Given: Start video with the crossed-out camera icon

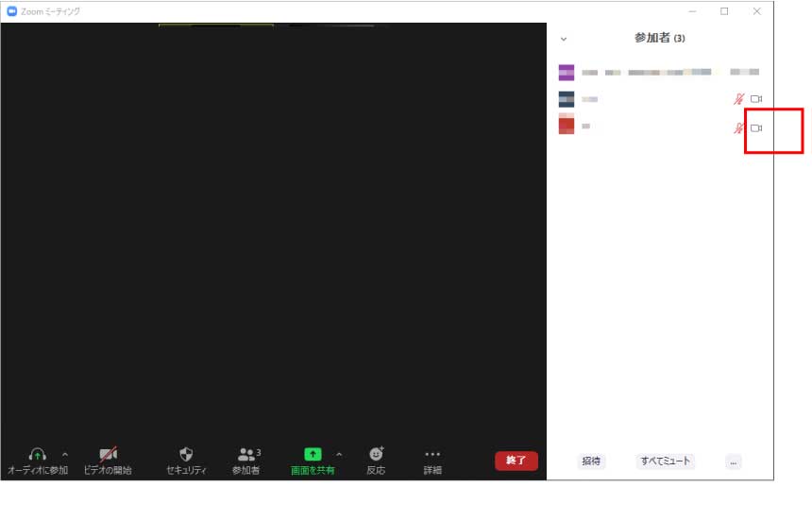Looking at the screenshot, I should click(x=108, y=455).
